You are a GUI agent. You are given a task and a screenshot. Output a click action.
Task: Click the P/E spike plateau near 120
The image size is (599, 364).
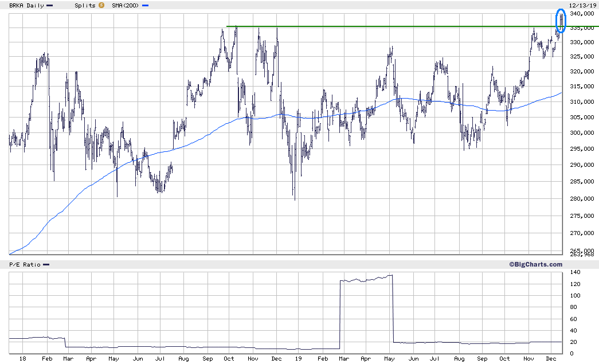point(366,279)
